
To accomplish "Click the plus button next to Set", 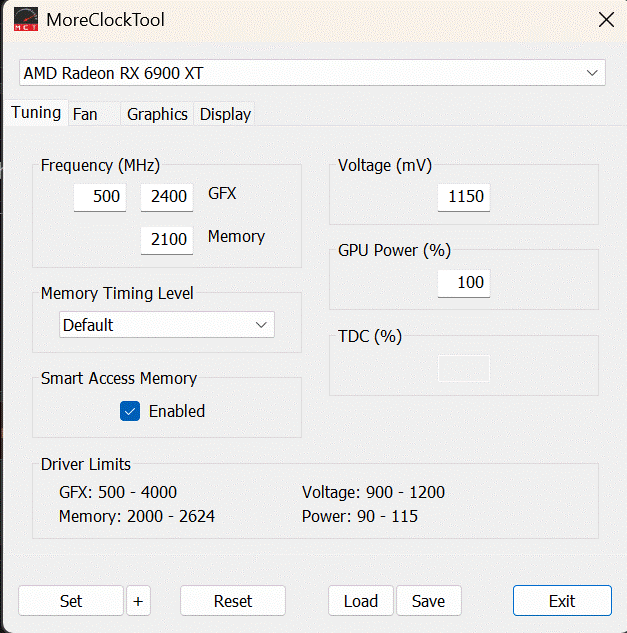I will (138, 601).
